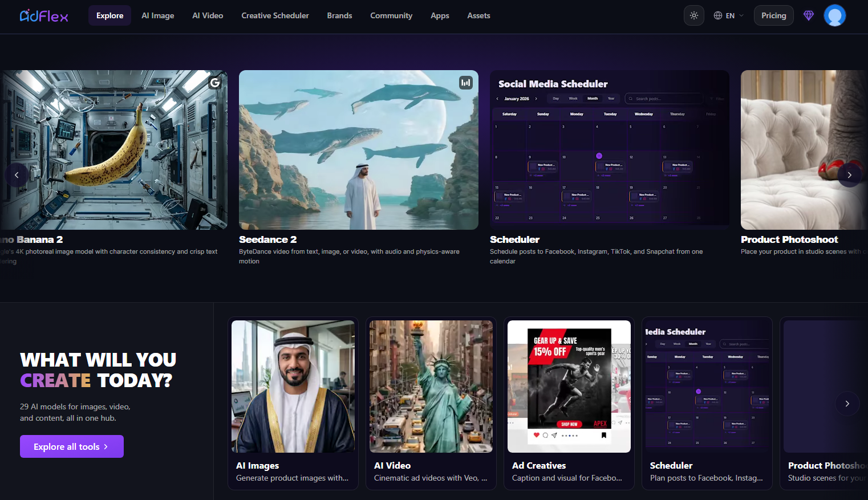Screen dimensions: 868x500
Task: Open the user profile avatar
Action: [835, 15]
